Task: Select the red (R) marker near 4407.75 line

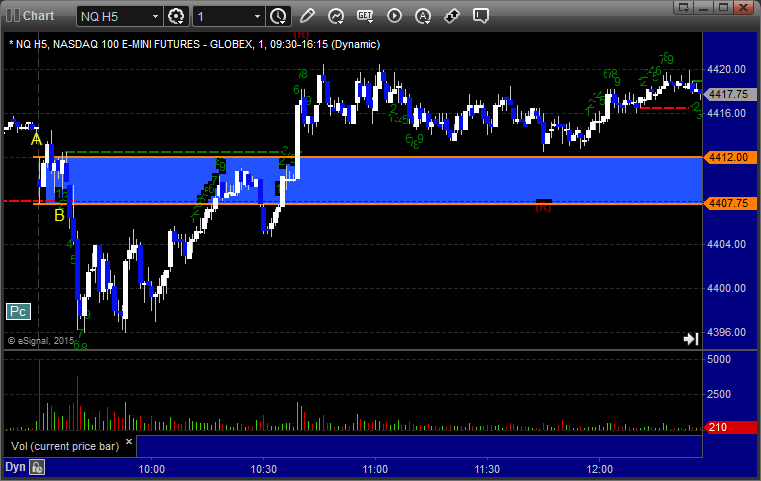Action: [543, 207]
